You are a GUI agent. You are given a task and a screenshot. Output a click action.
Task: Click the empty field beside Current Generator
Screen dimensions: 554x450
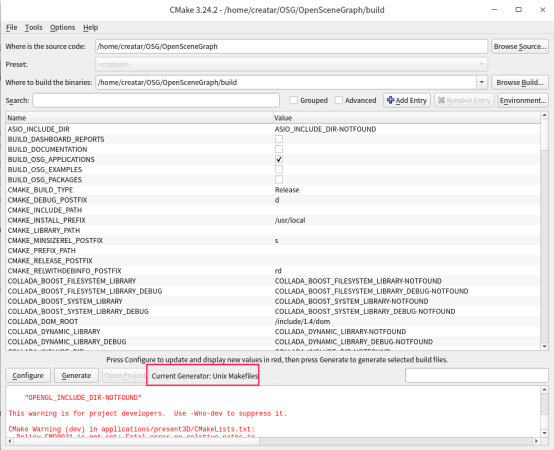477,375
